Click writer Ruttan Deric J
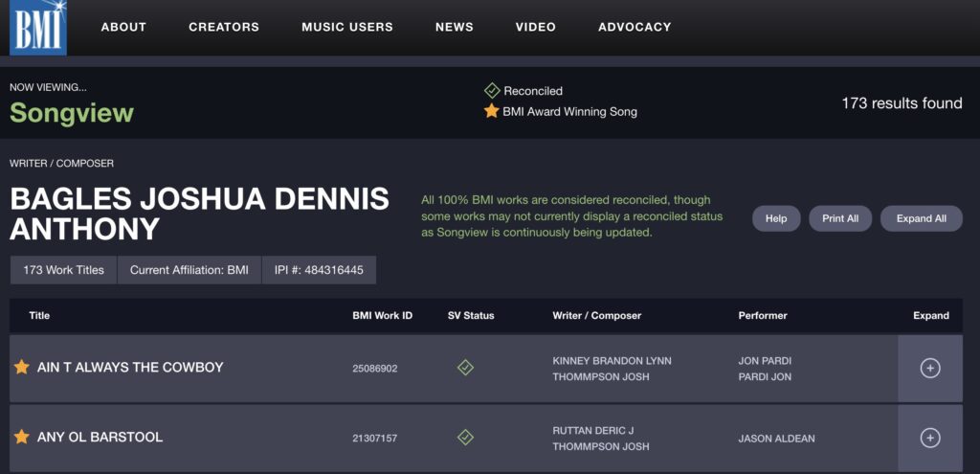980x474 pixels. pyautogui.click(x=593, y=431)
